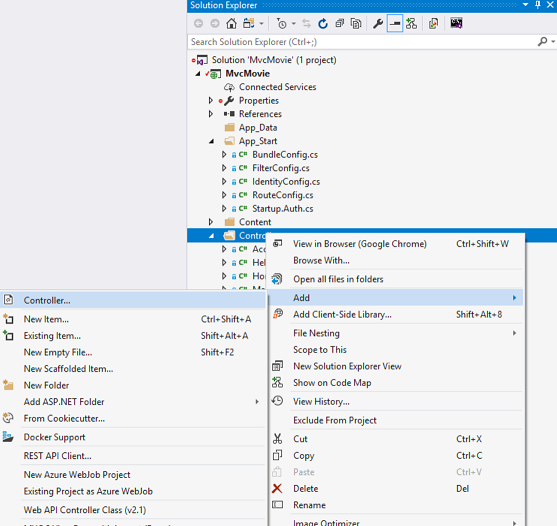Screen dimensions: 557x526
Task: Open Properties via the wrench icon
Action: pos(378,24)
